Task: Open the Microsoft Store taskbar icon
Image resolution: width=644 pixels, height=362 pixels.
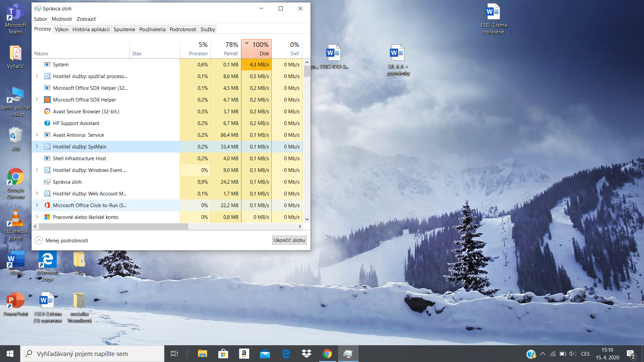Action: click(x=223, y=354)
